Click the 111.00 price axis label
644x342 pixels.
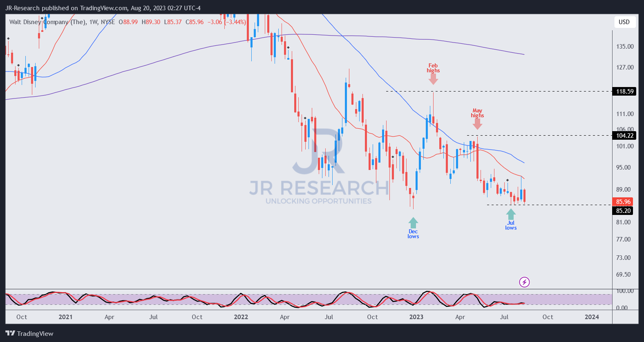(x=625, y=114)
